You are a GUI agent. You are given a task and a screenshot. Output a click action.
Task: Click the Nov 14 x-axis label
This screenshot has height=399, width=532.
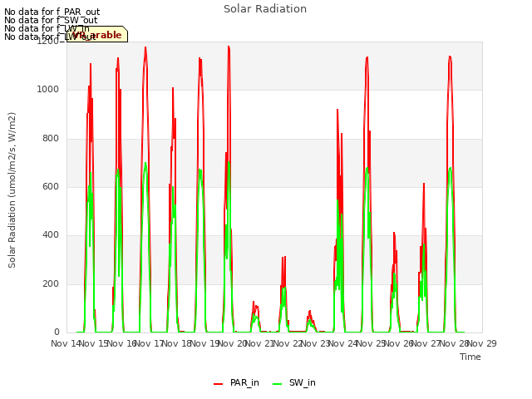coord(65,343)
